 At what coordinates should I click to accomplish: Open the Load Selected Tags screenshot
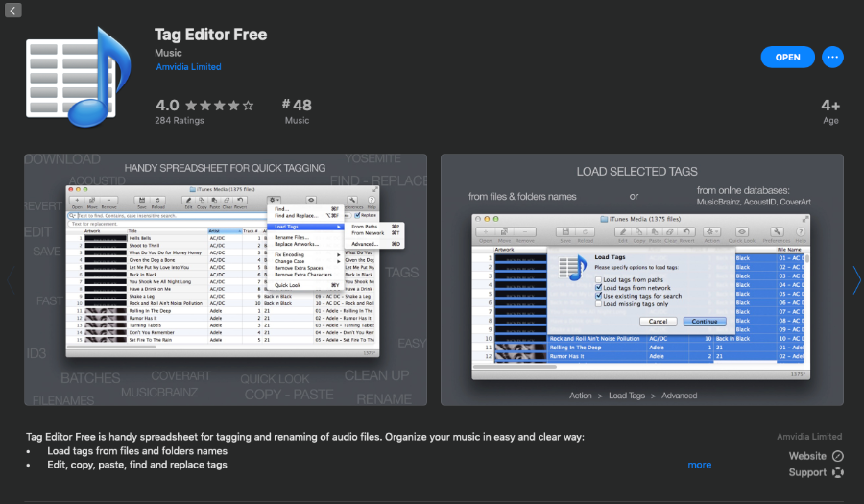point(642,279)
